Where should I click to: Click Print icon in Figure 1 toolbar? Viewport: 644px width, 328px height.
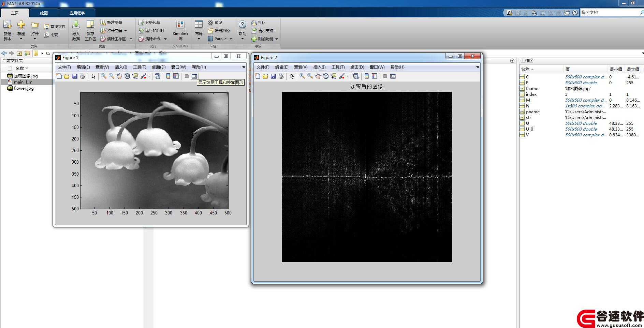[x=83, y=76]
